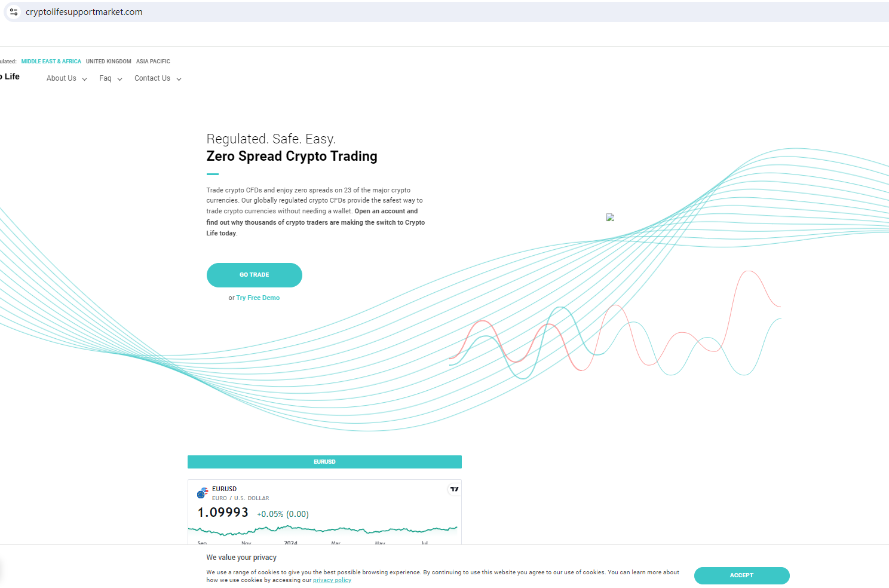This screenshot has width=889, height=588.
Task: Open the privacy policy link
Action: pyautogui.click(x=332, y=580)
